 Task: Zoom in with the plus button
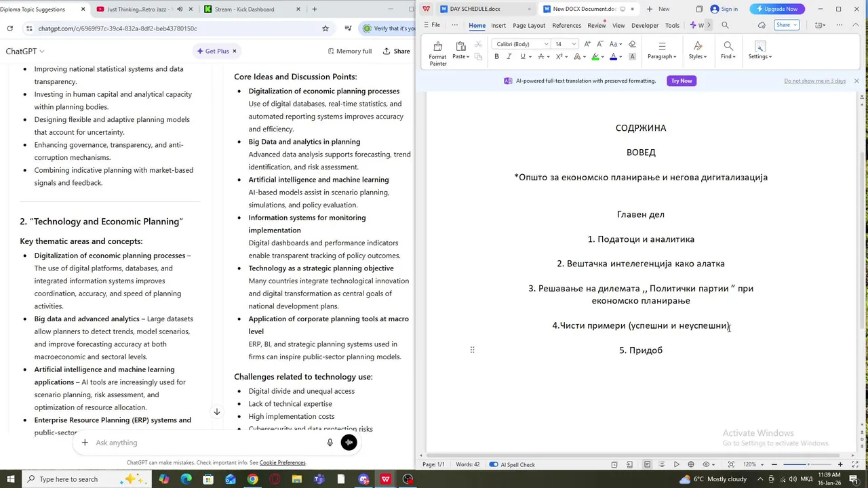[840, 464]
